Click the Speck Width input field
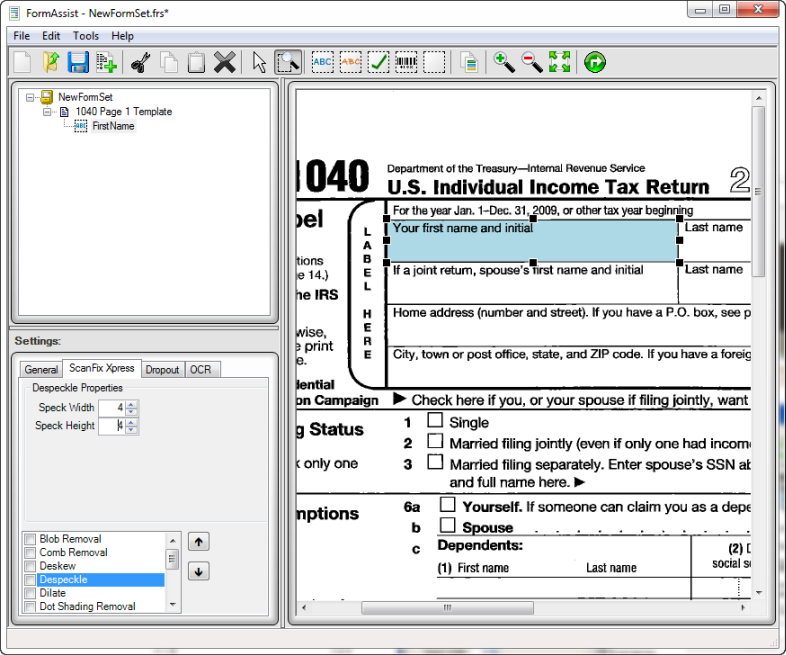Viewport: 786px width, 655px height. pos(112,408)
